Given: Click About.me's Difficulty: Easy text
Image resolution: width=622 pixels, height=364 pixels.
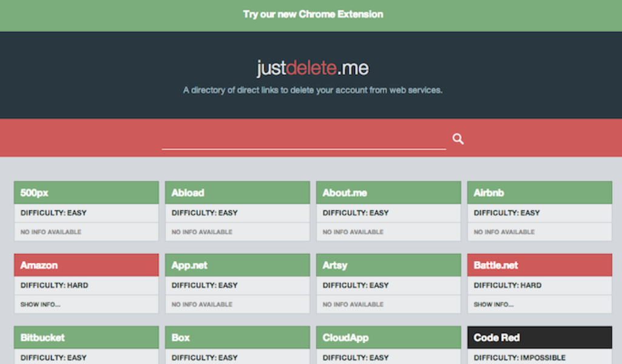Looking at the screenshot, I should point(356,213).
